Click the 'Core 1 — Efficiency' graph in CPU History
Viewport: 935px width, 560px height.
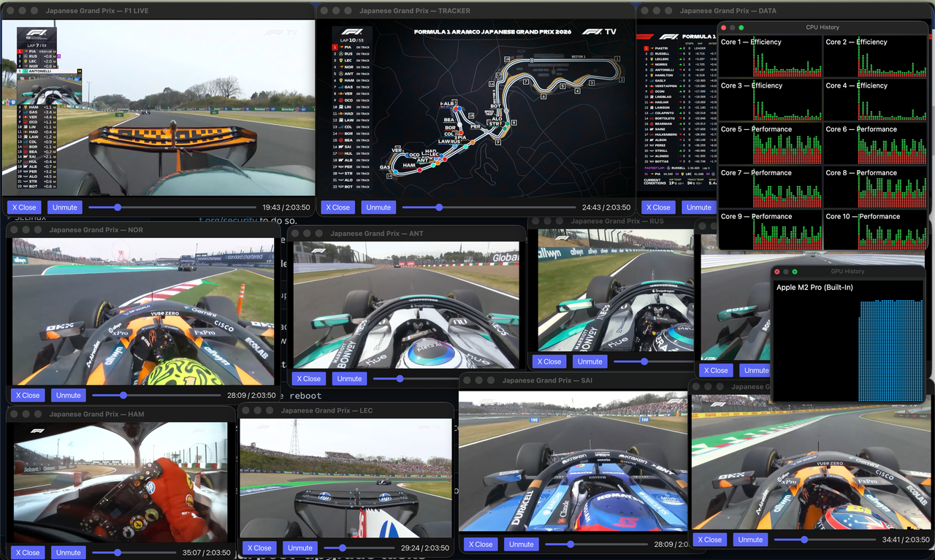(771, 56)
